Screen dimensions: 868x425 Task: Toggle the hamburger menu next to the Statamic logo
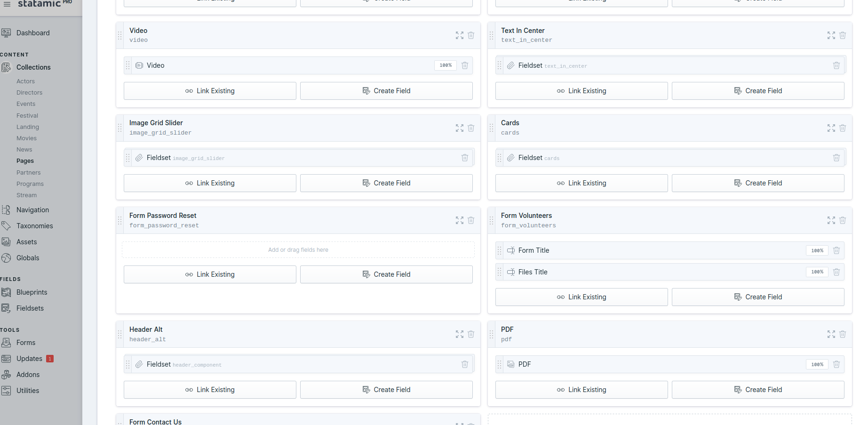click(7, 4)
